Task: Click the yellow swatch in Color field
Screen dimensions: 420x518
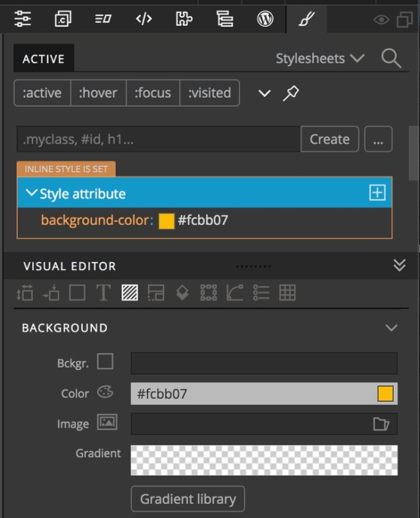Action: click(x=385, y=394)
